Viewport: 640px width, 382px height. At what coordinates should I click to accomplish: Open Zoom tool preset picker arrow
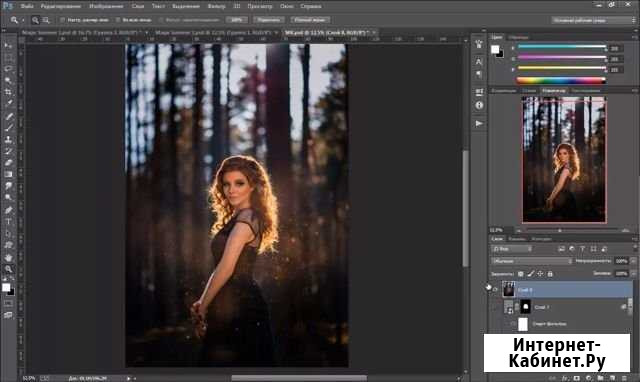[23, 20]
